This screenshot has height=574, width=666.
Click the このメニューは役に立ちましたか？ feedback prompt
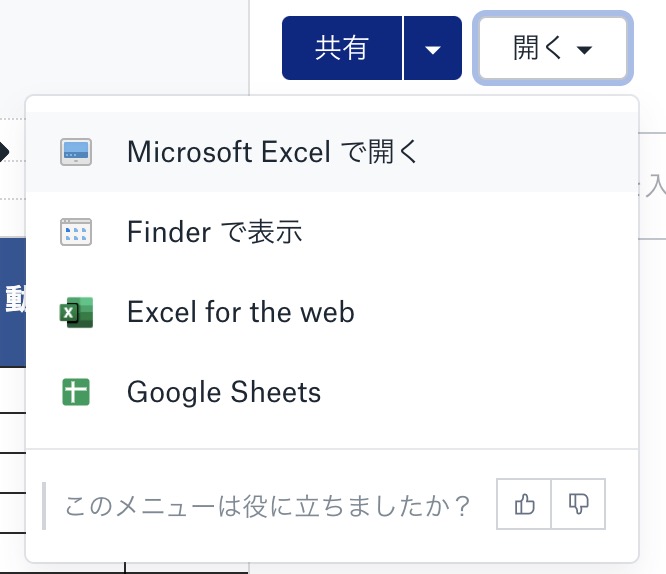point(267,506)
